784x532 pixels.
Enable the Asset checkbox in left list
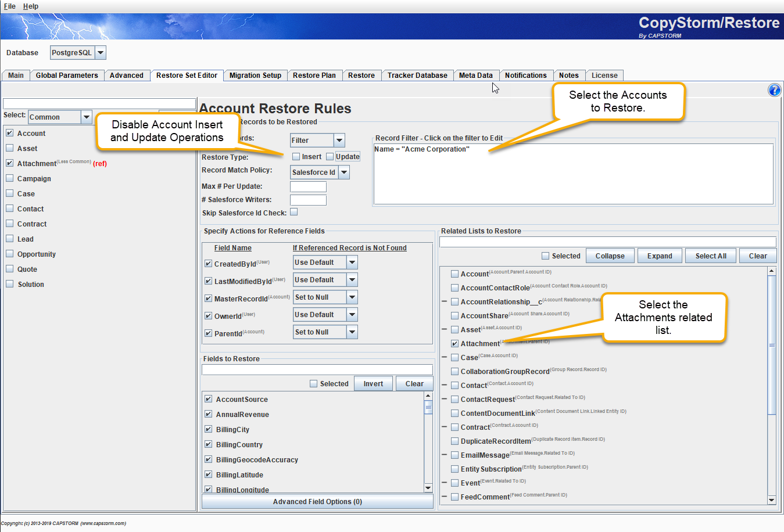pyautogui.click(x=10, y=148)
